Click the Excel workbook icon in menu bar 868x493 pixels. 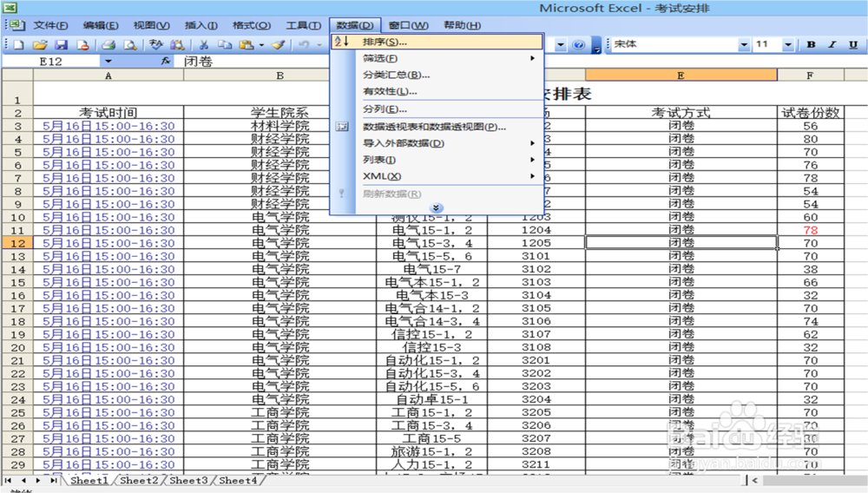click(16, 25)
